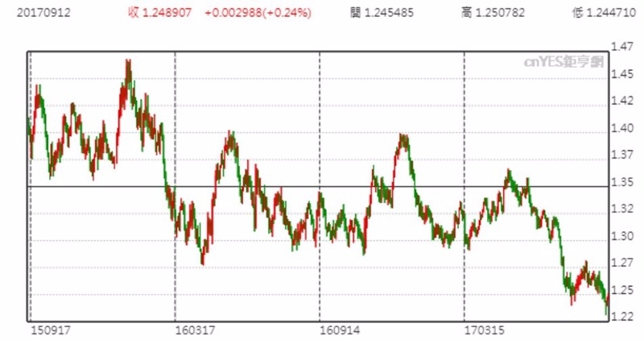This screenshot has width=644, height=340.
Task: Click the closing price value 1.248907
Action: pos(167,13)
